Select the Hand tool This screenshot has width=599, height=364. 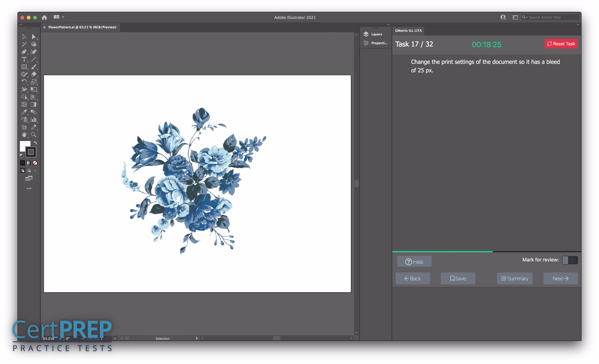click(x=24, y=135)
